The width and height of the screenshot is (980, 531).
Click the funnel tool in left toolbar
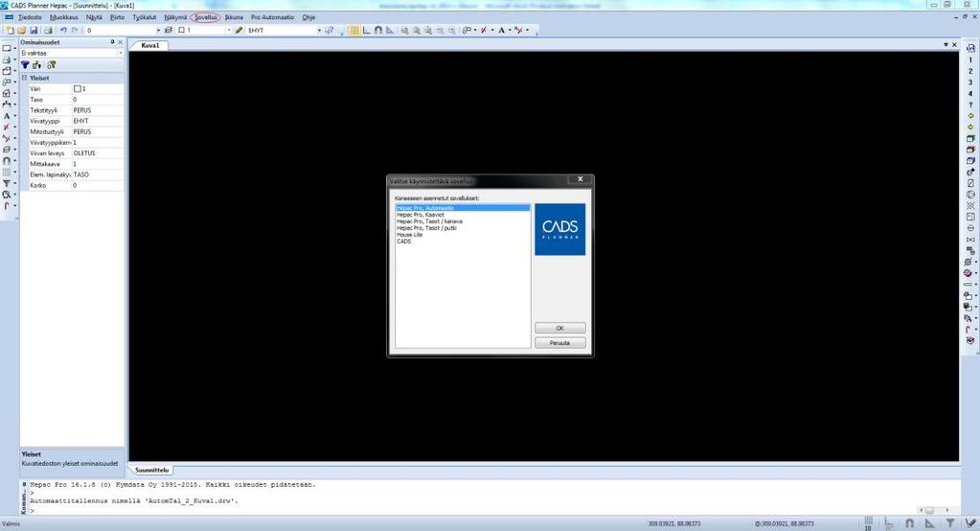pyautogui.click(x=7, y=183)
